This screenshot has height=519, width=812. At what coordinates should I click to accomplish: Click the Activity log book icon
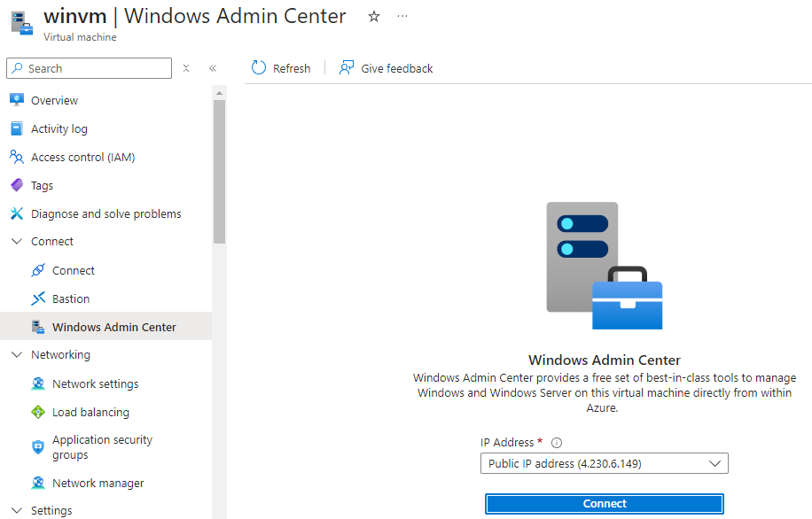coord(17,128)
